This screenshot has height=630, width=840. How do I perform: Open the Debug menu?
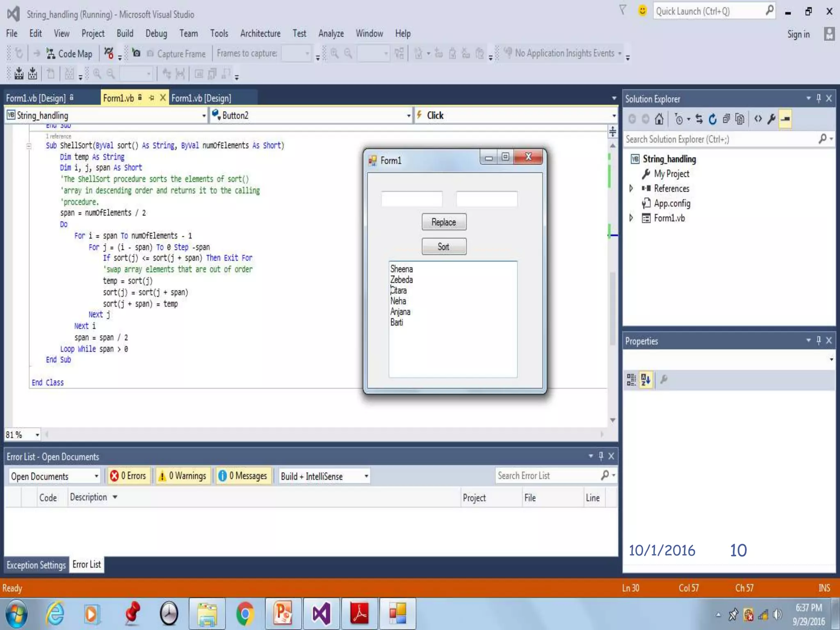click(x=156, y=34)
